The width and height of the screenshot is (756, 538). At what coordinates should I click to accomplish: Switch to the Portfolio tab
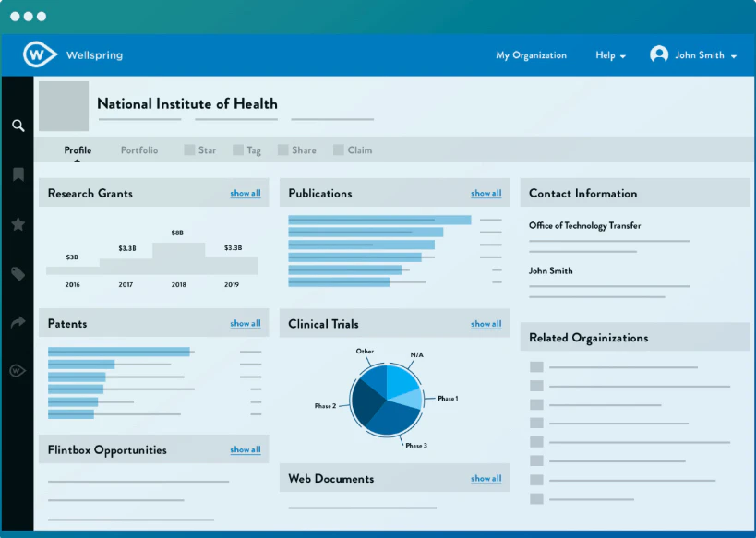(x=139, y=150)
